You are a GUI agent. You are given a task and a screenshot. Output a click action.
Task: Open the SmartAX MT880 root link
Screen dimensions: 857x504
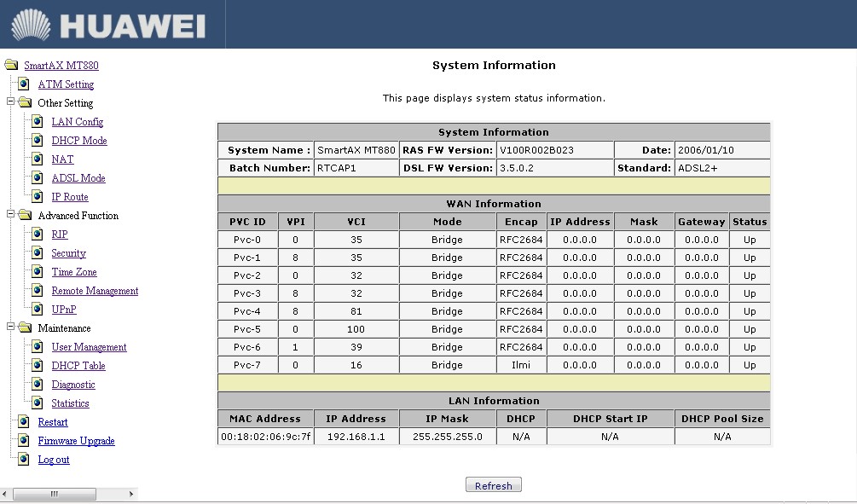point(61,66)
